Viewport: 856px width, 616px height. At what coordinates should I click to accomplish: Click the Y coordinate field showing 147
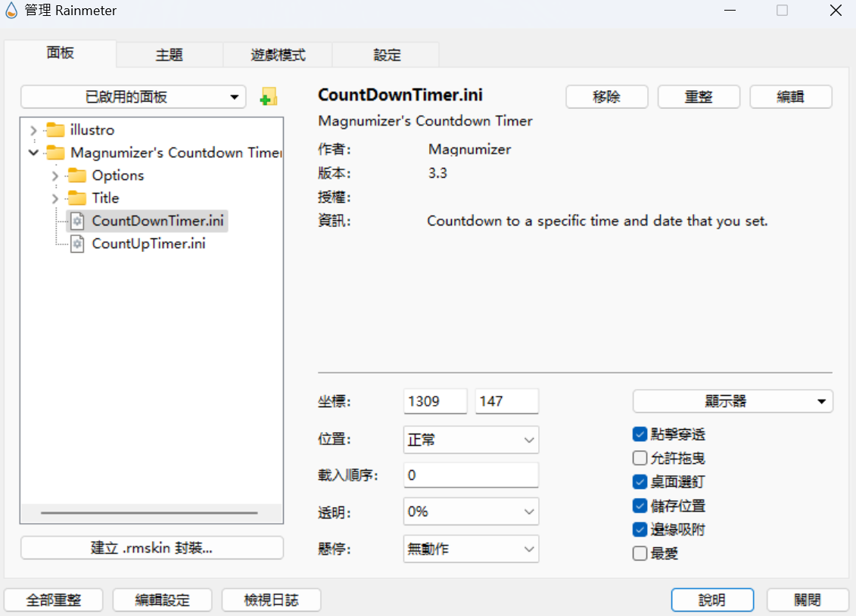point(506,402)
